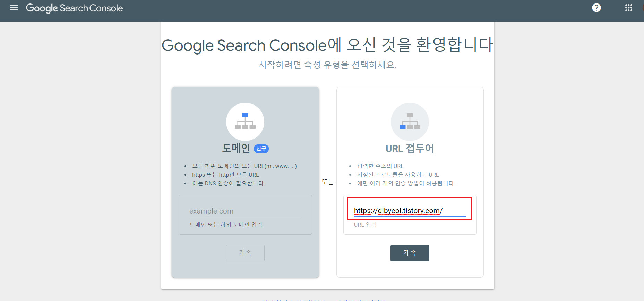
Task: Click '도메인 또는 하위 도메인 입력' helper label
Action: [x=226, y=225]
